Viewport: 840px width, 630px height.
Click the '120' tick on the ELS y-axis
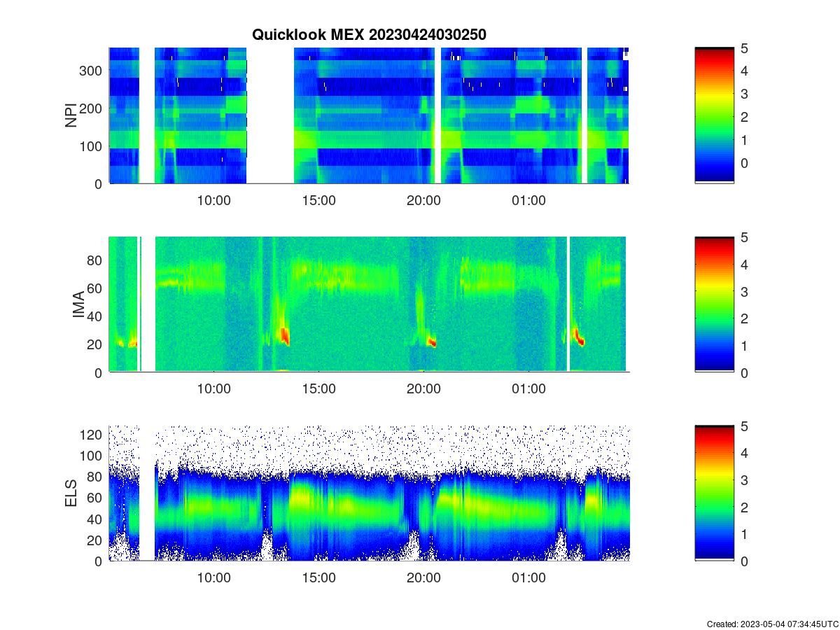(x=92, y=434)
